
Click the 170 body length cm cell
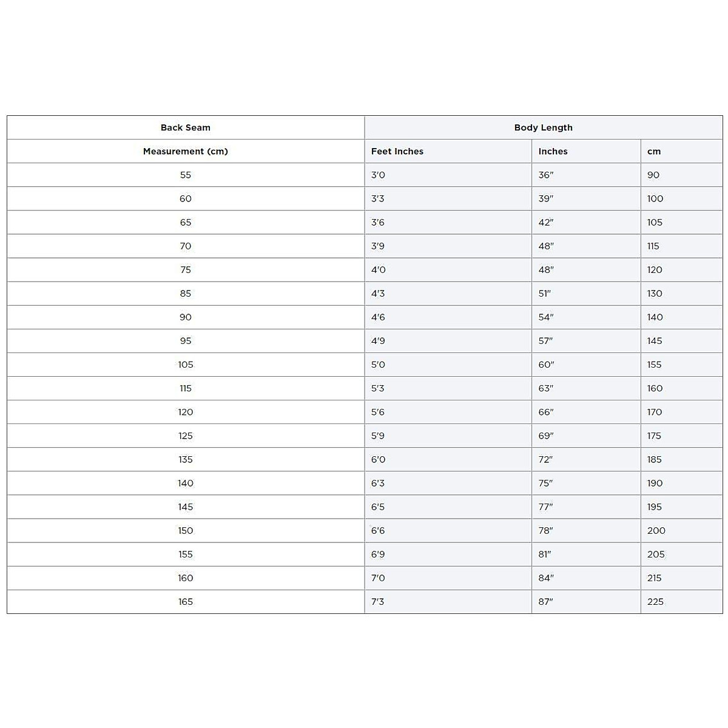coord(655,412)
